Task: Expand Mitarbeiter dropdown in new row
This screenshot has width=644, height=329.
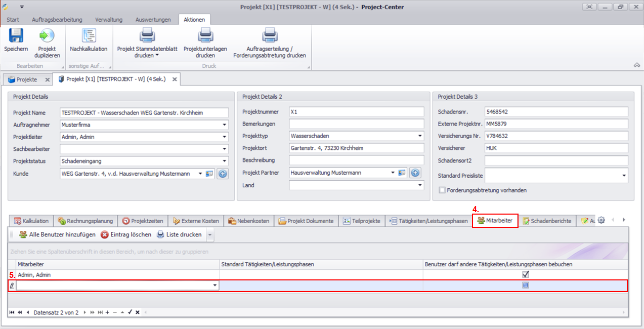Action: [x=215, y=285]
